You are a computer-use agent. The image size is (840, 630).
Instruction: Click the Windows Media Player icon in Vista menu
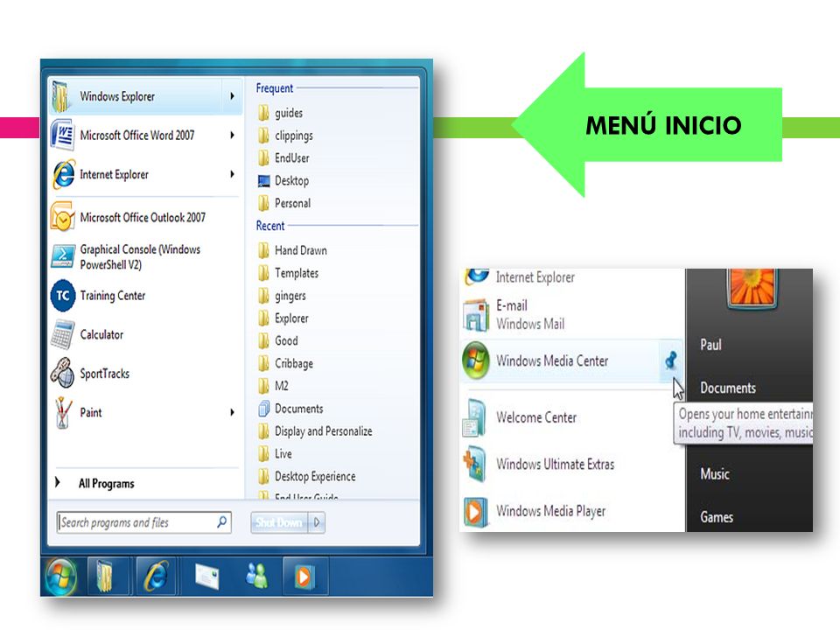[x=476, y=512]
